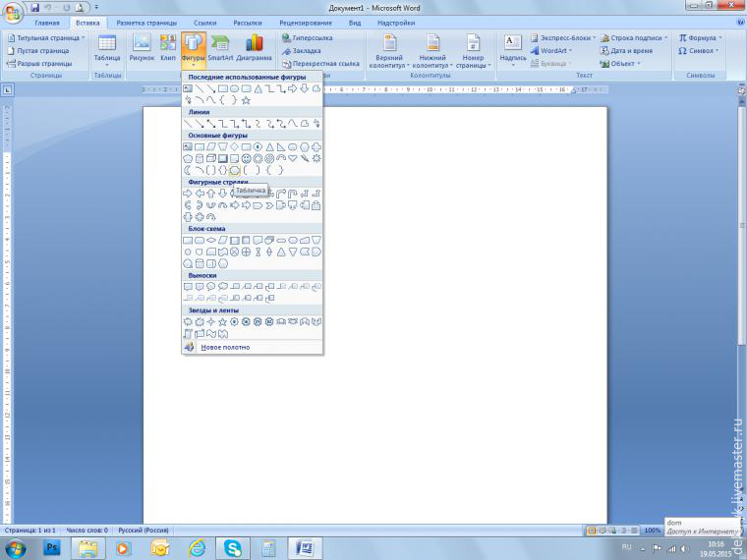
Task: Launch Skype from the Windows taskbar
Action: point(233,546)
